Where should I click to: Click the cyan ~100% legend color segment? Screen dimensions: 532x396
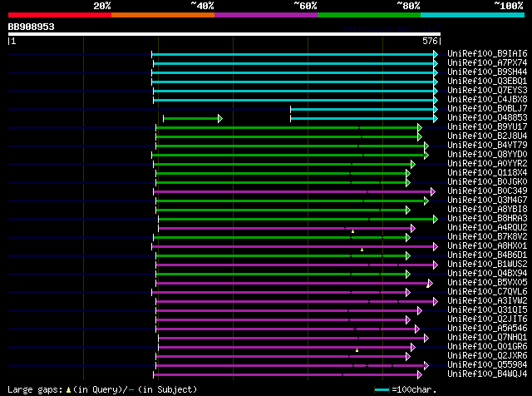point(473,15)
